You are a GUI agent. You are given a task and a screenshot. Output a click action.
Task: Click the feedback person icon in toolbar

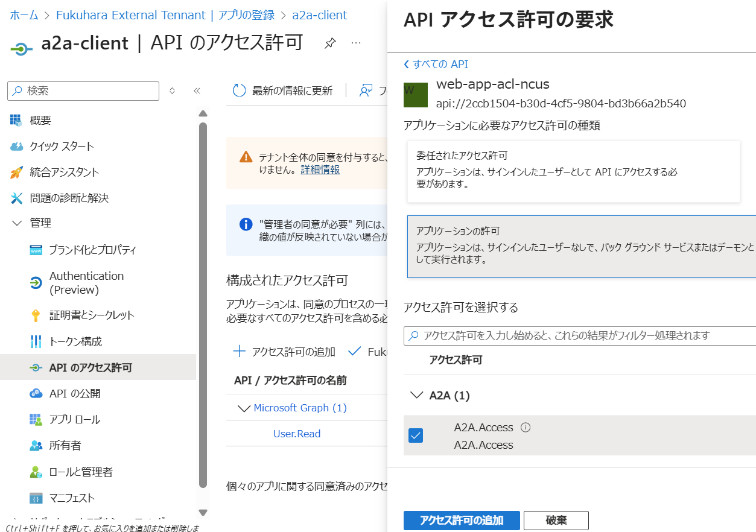(x=366, y=90)
